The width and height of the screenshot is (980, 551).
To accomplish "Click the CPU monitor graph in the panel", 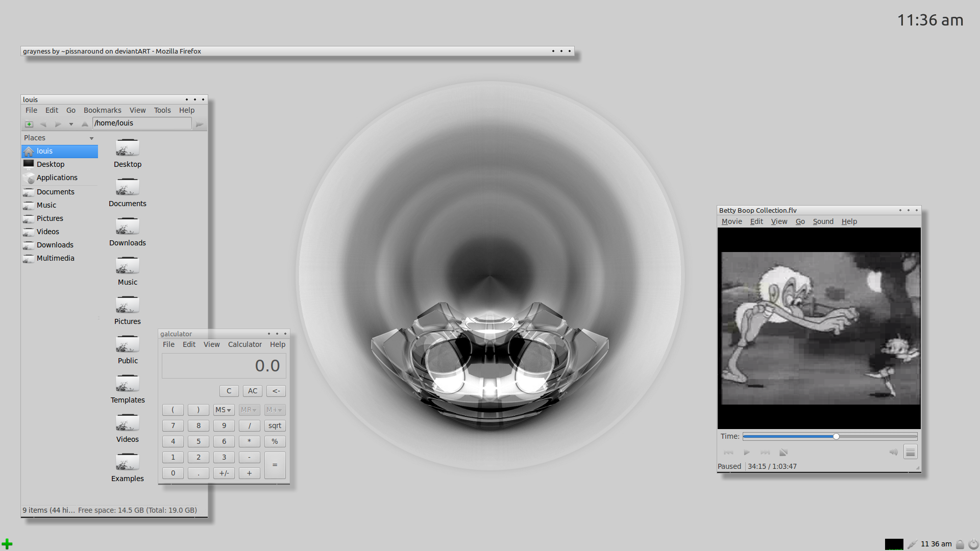I will 894,544.
